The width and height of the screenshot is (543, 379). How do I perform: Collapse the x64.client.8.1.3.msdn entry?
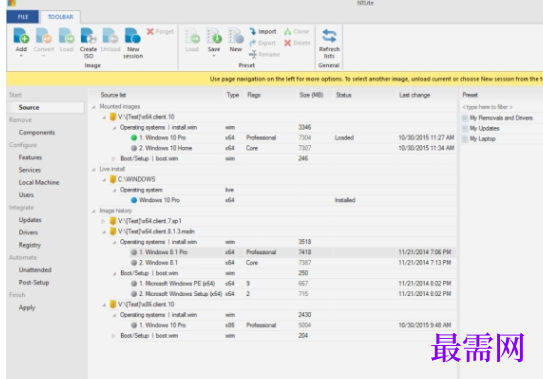(x=104, y=232)
